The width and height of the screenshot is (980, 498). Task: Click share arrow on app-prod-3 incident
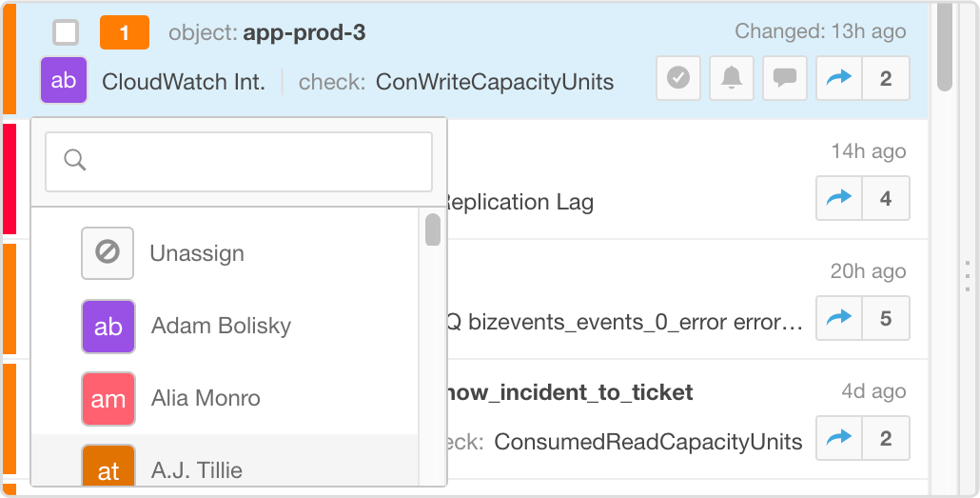click(839, 79)
